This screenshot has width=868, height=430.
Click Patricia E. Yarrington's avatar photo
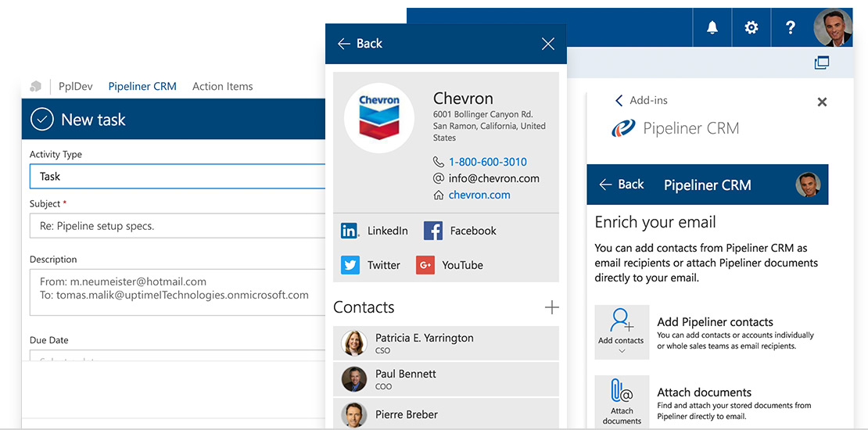point(354,343)
